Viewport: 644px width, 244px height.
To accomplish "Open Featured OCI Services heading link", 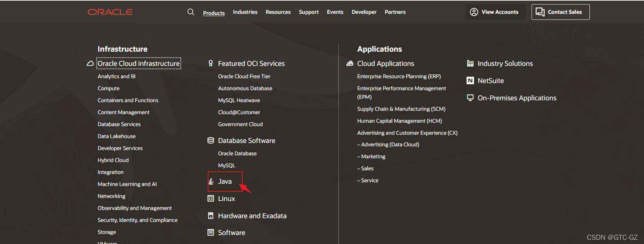I will click(251, 64).
